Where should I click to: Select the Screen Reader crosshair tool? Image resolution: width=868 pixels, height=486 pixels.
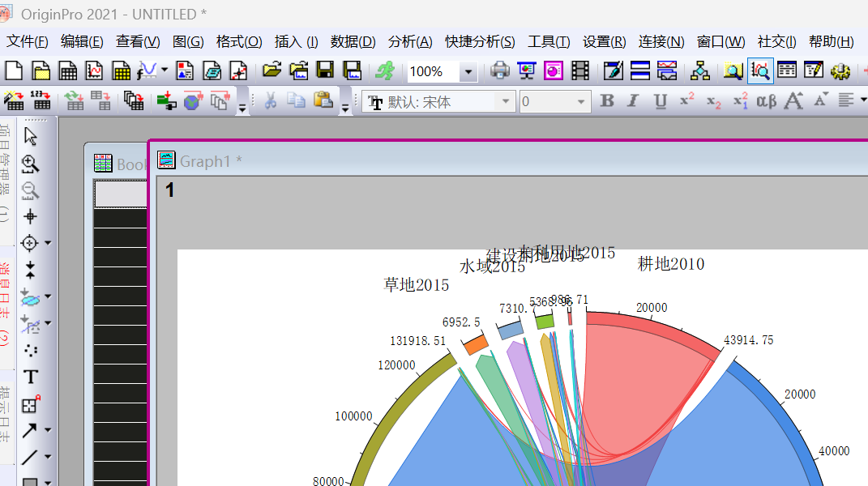(x=30, y=216)
